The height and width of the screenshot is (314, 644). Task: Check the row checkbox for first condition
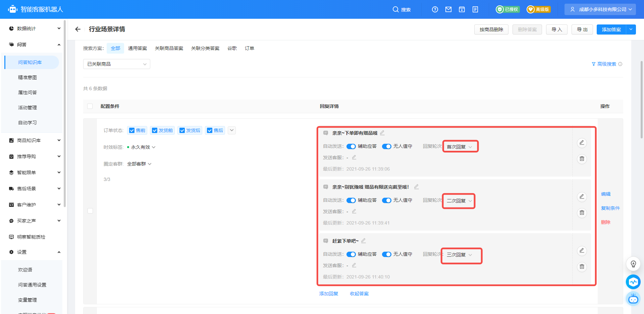click(90, 211)
